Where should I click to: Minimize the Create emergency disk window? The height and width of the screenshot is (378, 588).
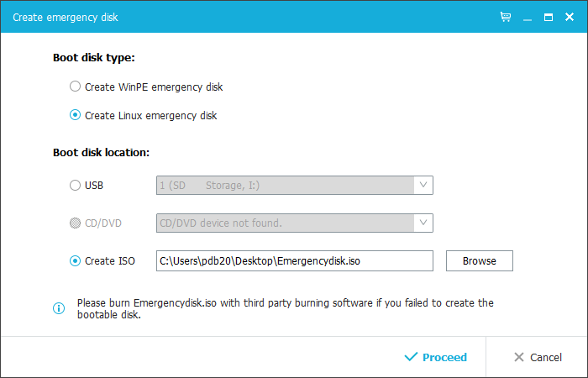528,18
